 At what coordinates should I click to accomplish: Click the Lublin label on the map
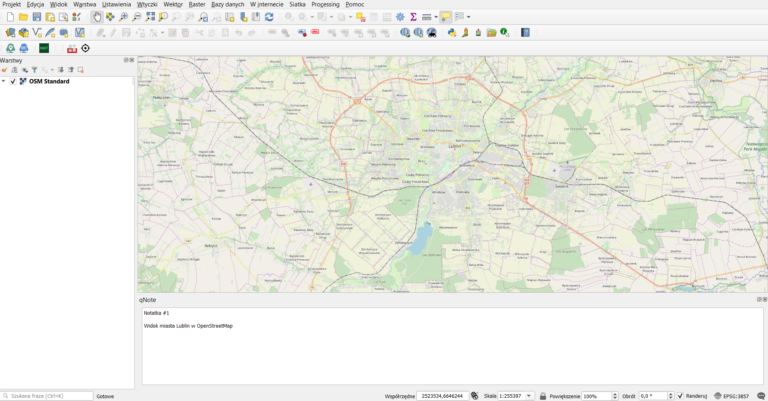tap(455, 146)
